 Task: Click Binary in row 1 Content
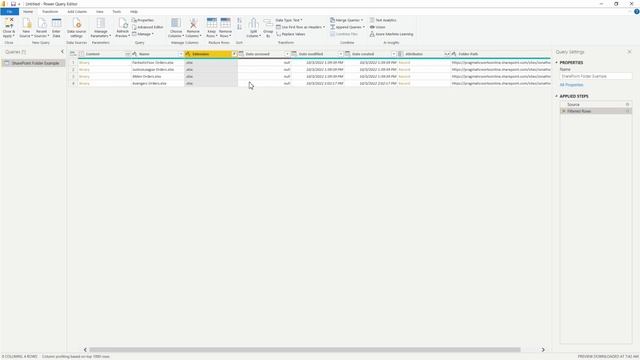(x=84, y=63)
